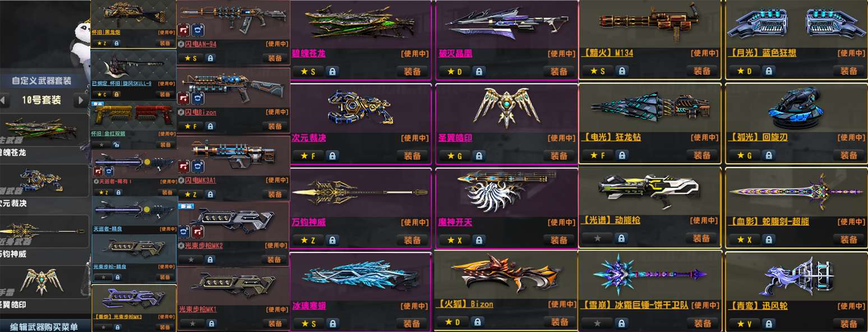Toggle the gray star on 【光谱】动能枪
The height and width of the screenshot is (332, 868).
[597, 238]
